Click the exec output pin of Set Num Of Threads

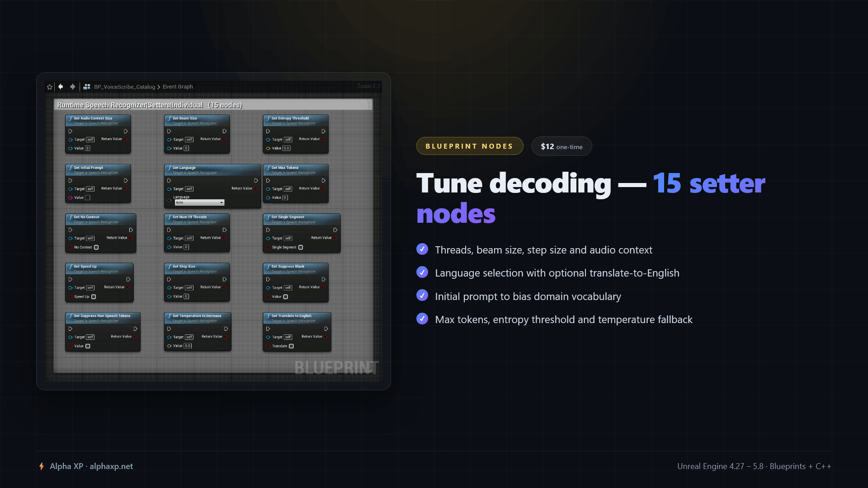[224, 230]
